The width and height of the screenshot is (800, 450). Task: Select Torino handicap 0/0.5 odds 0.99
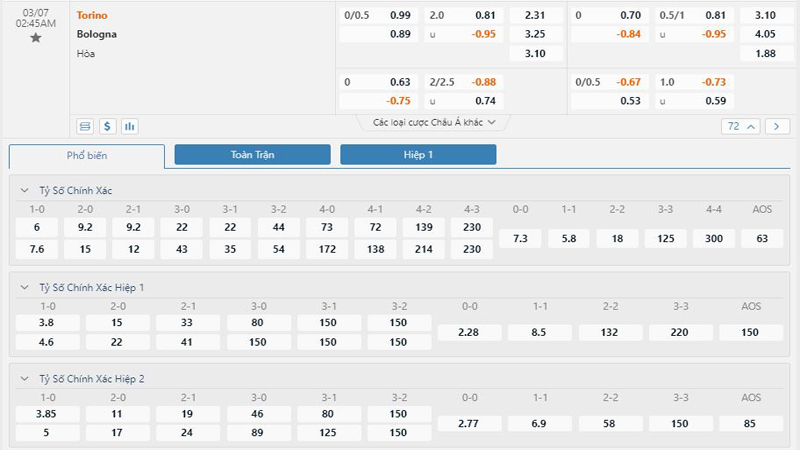(379, 15)
